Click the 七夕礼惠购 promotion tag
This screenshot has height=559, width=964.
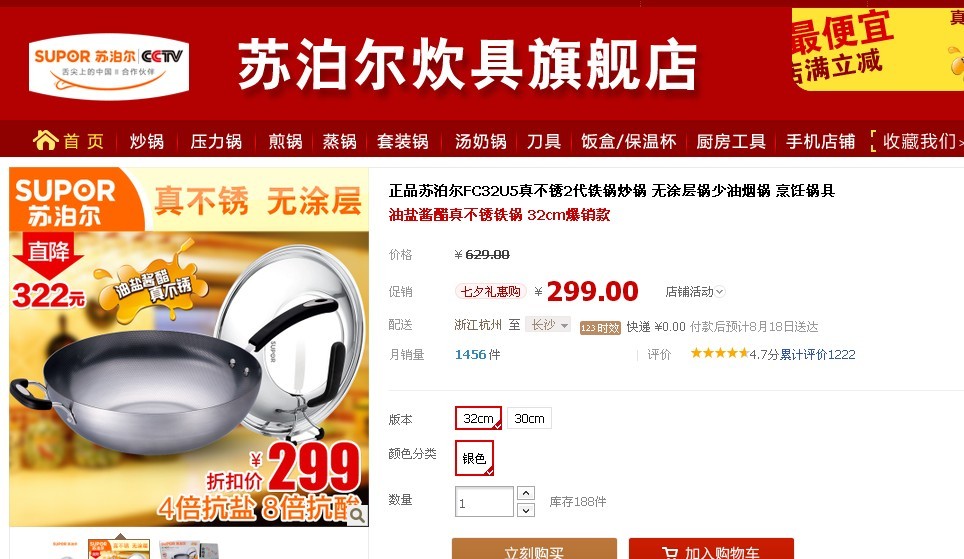coord(491,291)
